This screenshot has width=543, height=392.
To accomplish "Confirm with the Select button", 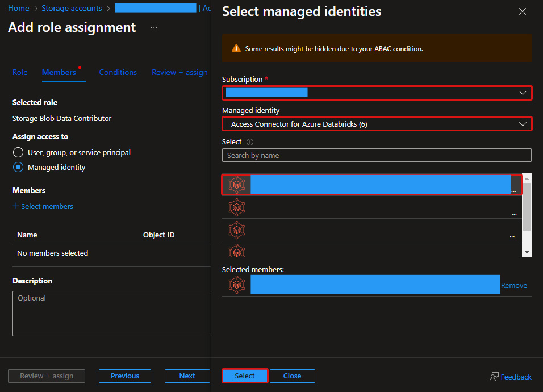I will pyautogui.click(x=245, y=376).
